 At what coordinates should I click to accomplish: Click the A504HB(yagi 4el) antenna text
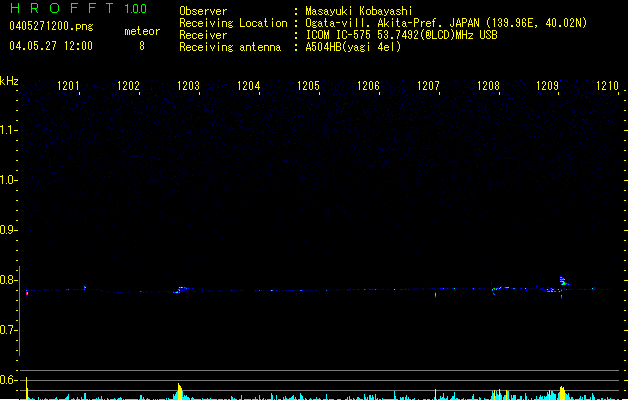tap(353, 47)
